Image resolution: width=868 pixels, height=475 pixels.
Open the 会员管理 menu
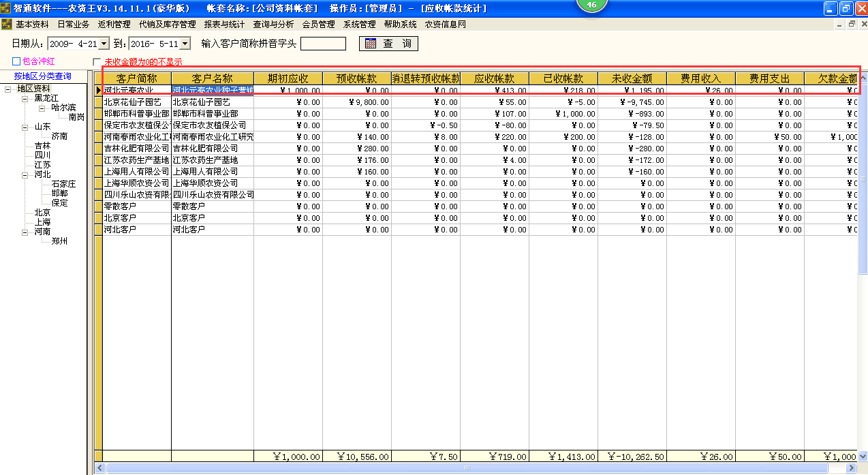click(x=319, y=24)
